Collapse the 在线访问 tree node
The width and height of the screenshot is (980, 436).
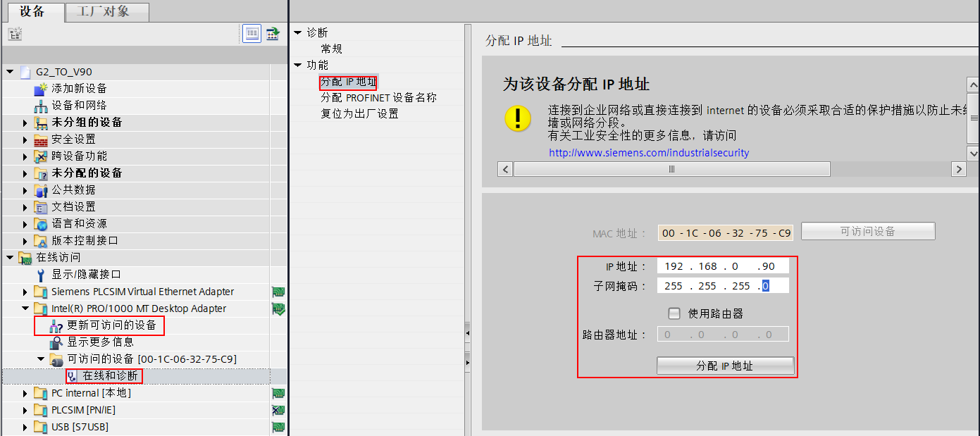point(10,257)
